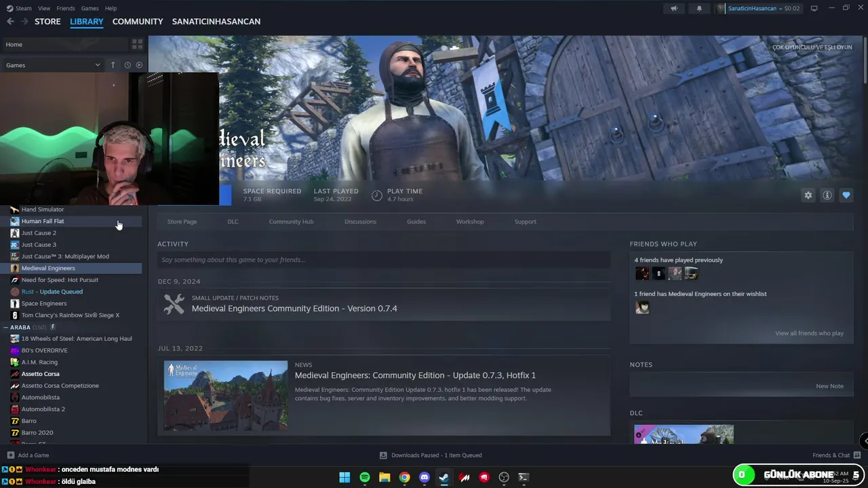This screenshot has height=488, width=868.
Task: Open Update 0.7.3 Hotfix 1 news thumbnail
Action: 226,396
